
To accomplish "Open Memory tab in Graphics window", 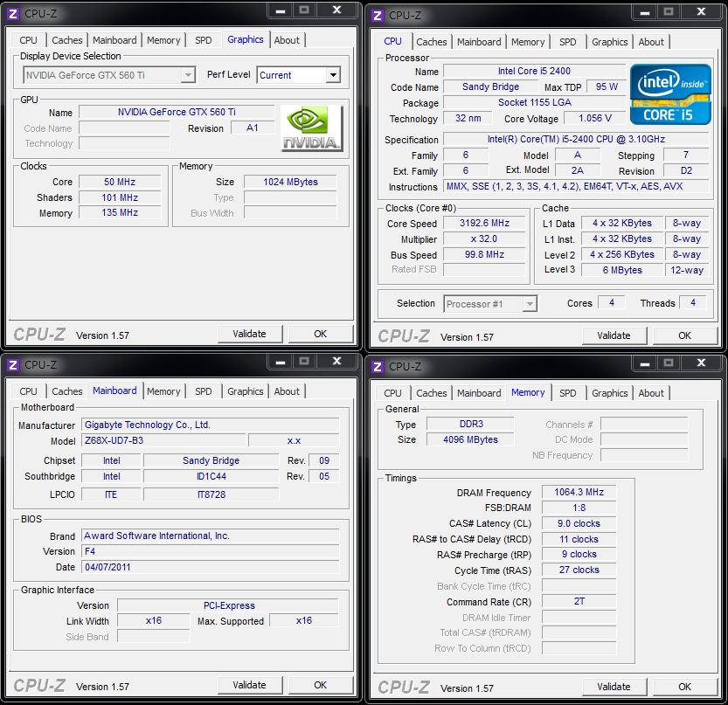I will pyautogui.click(x=163, y=40).
